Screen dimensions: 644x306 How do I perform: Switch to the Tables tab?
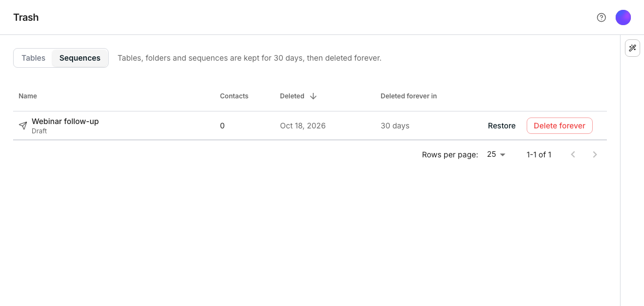click(33, 58)
